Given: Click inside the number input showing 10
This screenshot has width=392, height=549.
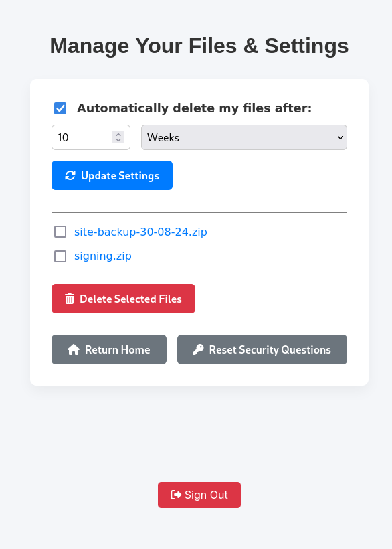Looking at the screenshot, I should [80, 137].
